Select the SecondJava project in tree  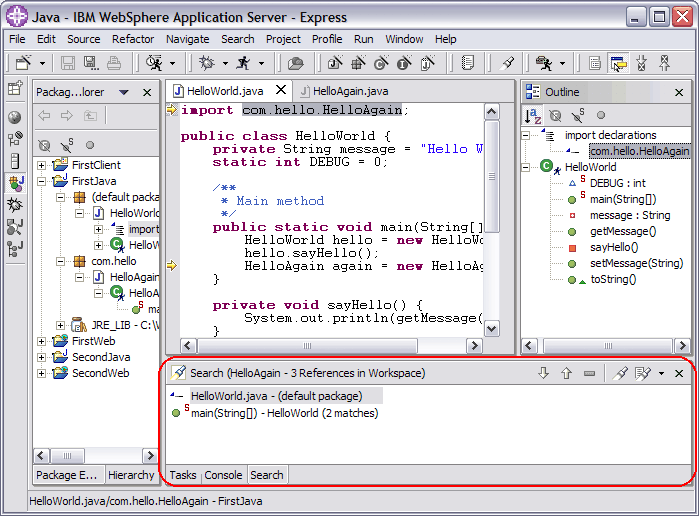point(101,357)
